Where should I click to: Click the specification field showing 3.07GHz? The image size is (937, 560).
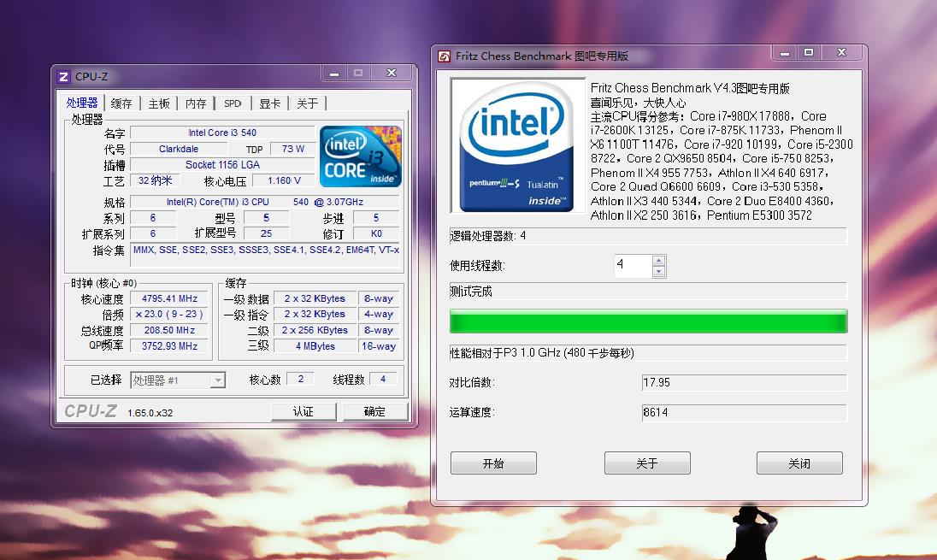265,202
